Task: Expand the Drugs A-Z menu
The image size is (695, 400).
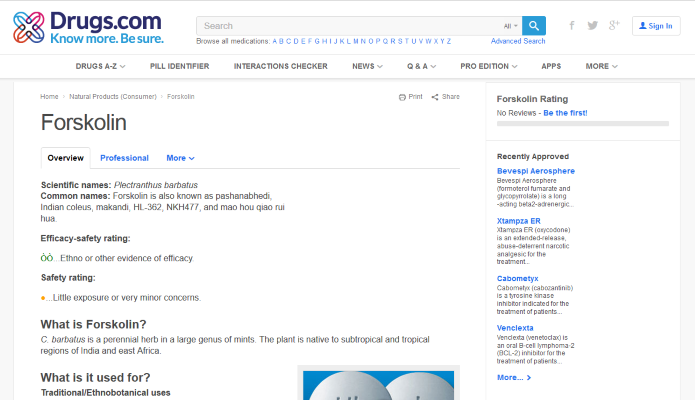Action: (x=100, y=66)
